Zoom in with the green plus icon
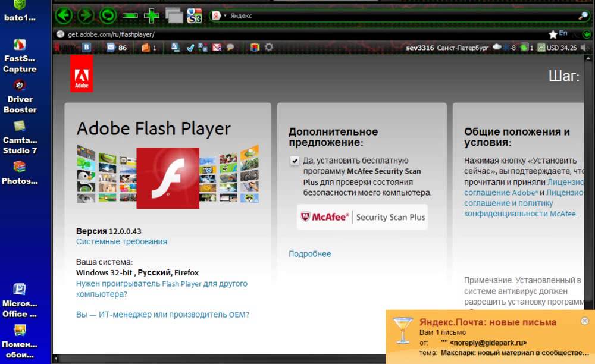The height and width of the screenshot is (364, 595). (x=151, y=16)
